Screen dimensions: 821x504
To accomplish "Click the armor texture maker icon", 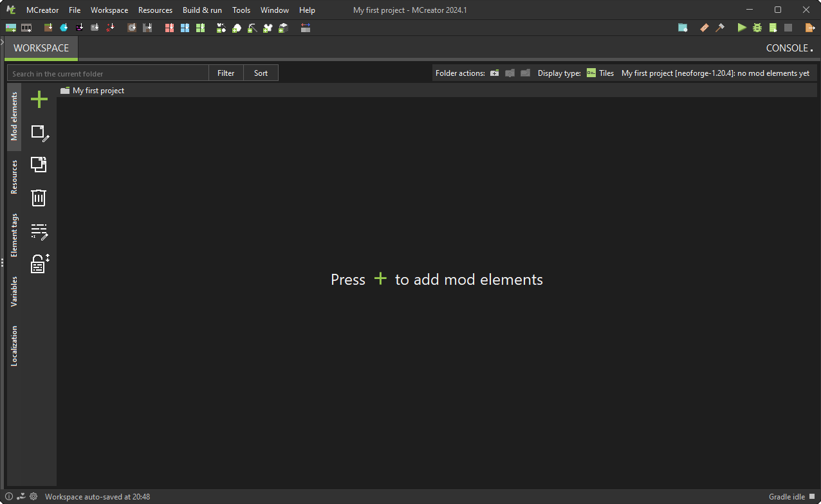I will click(268, 28).
